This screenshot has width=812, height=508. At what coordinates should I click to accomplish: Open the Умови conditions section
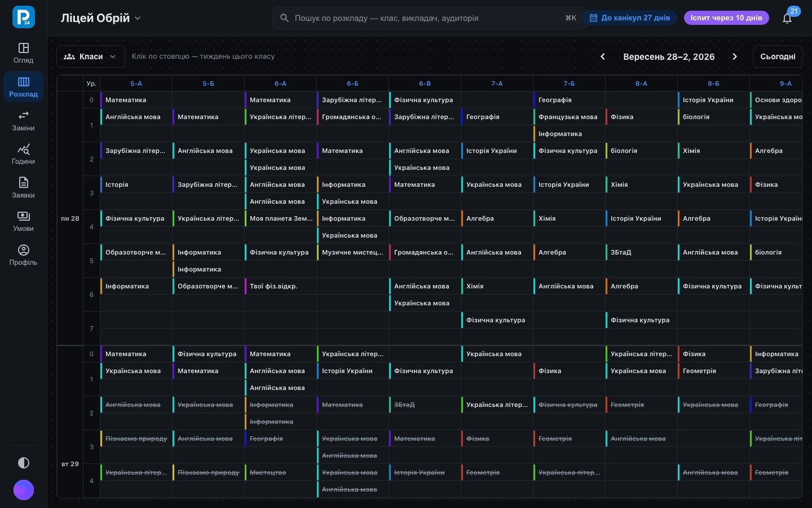24,221
